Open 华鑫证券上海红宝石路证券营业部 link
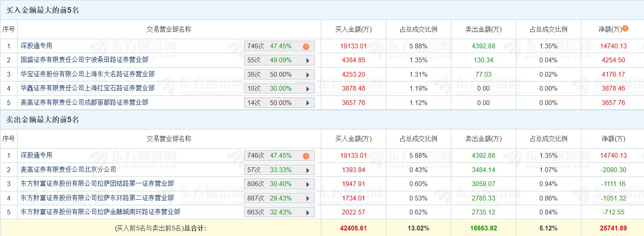Screen dimensions: 644x236 coord(88,88)
